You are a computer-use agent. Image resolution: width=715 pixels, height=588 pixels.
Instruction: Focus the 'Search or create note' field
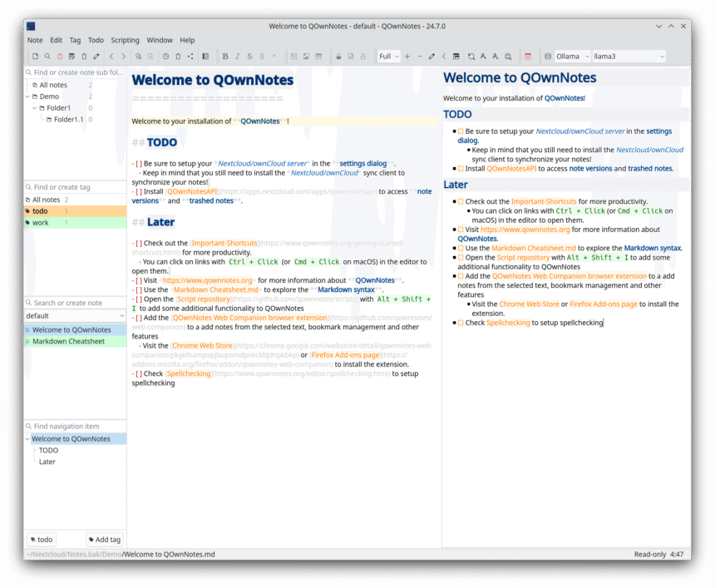(x=75, y=303)
